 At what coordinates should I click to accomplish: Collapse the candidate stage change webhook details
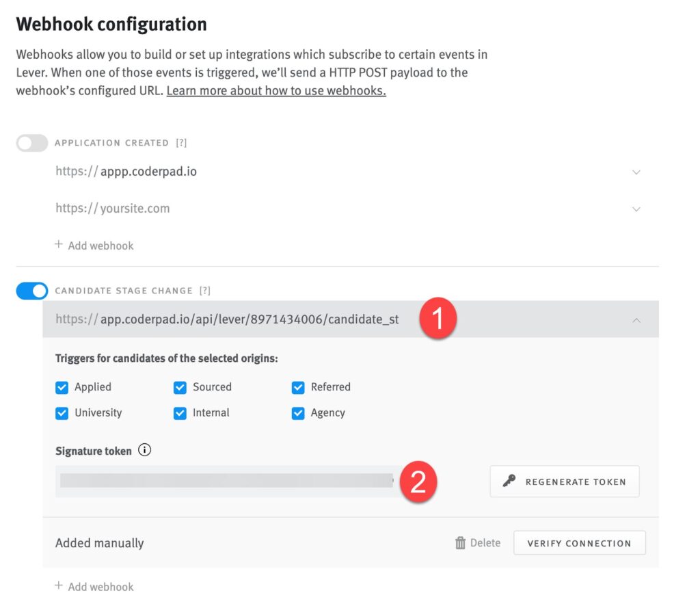[636, 319]
